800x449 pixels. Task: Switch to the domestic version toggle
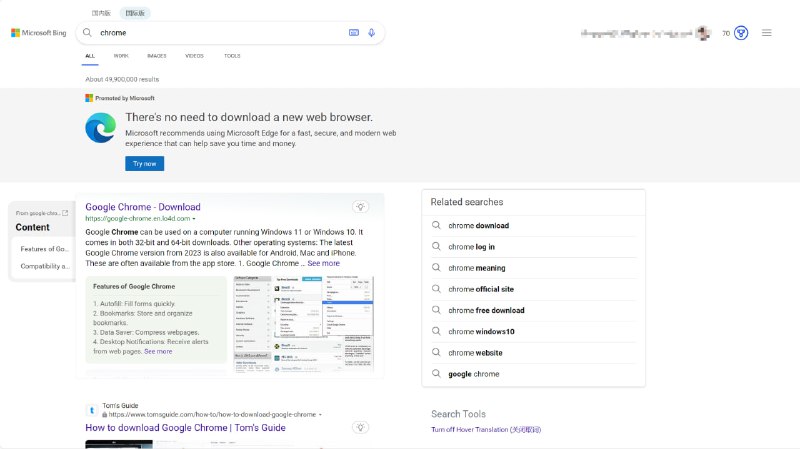tap(101, 13)
